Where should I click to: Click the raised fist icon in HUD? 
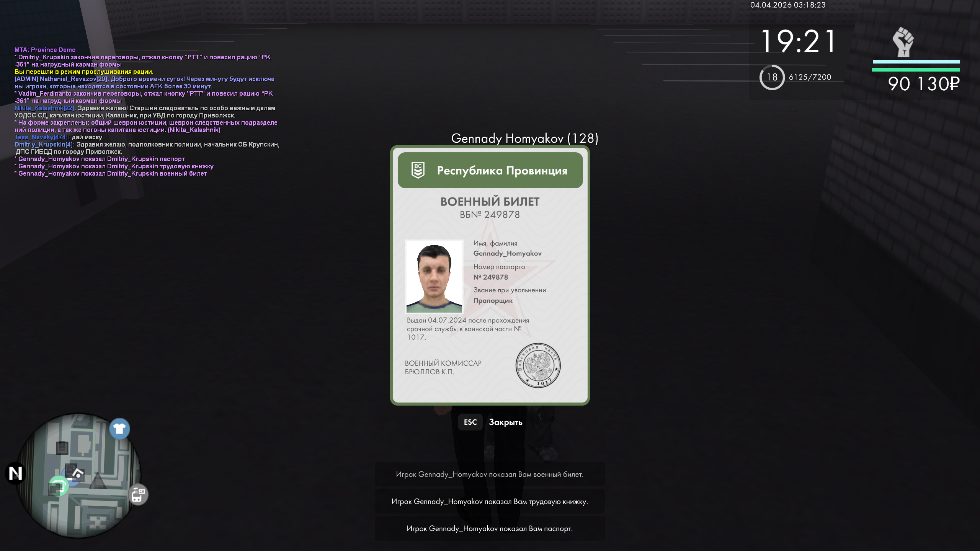(x=903, y=42)
